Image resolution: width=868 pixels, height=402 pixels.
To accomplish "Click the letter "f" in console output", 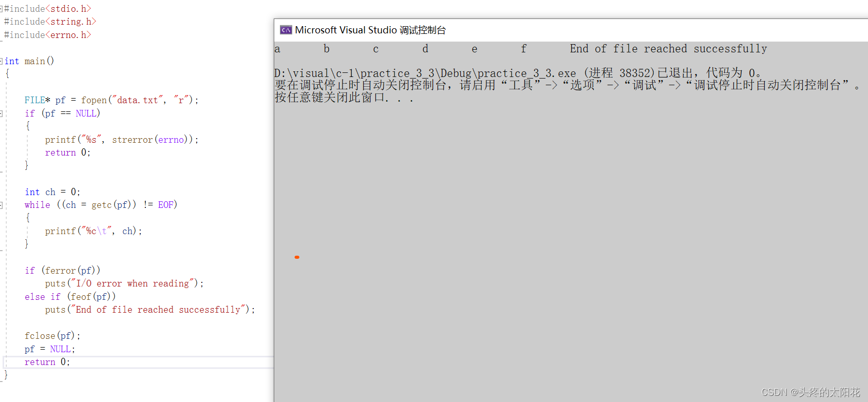I will 524,49.
